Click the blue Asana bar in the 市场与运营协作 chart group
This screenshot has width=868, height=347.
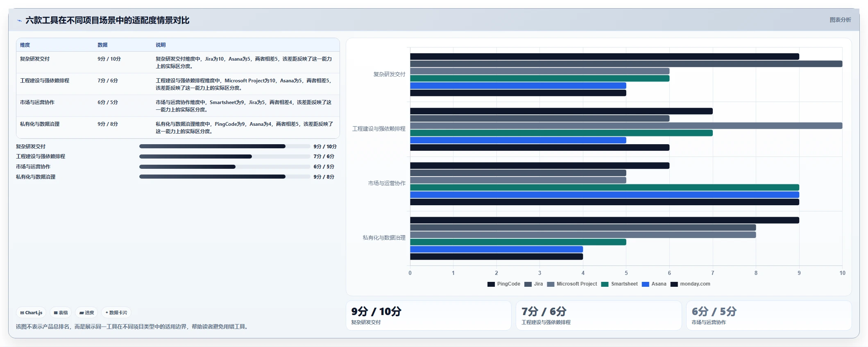[605, 195]
